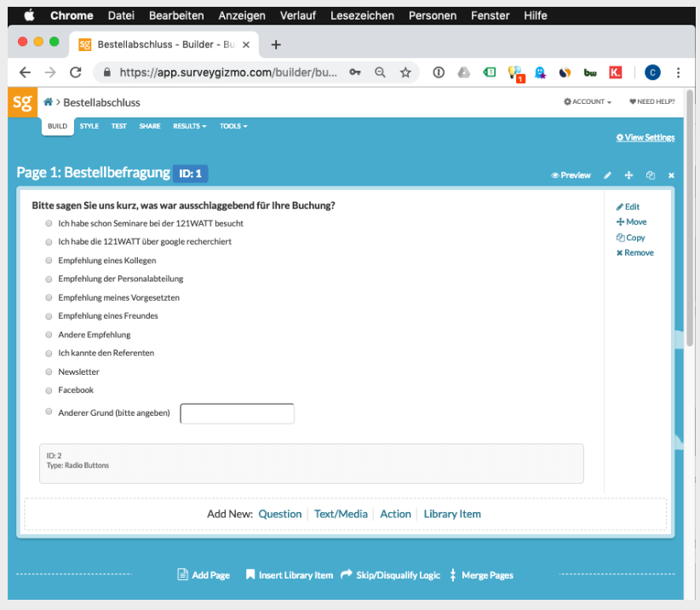Open the Lesezeichen menu in menu bar
The width and height of the screenshot is (700, 610).
click(362, 15)
